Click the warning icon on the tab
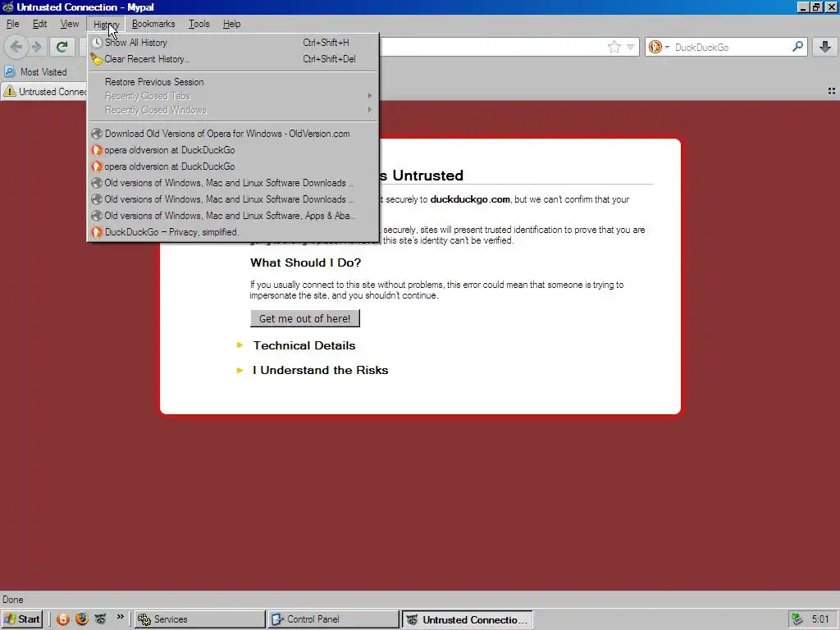 pyautogui.click(x=10, y=92)
